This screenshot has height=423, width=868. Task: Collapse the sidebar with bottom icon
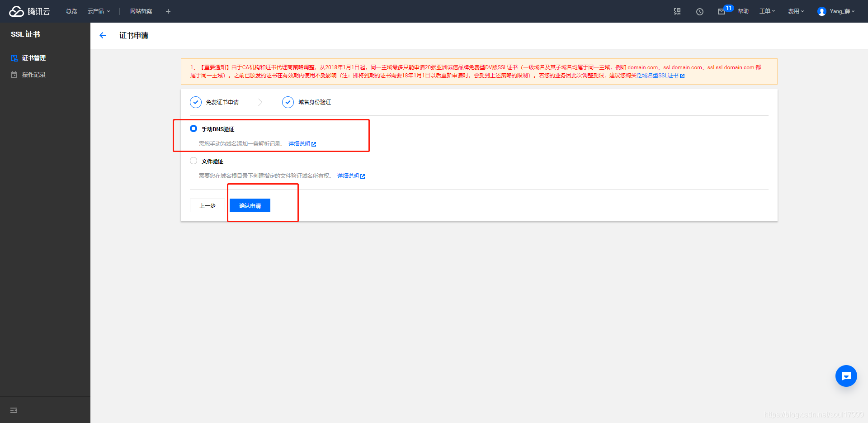[14, 410]
